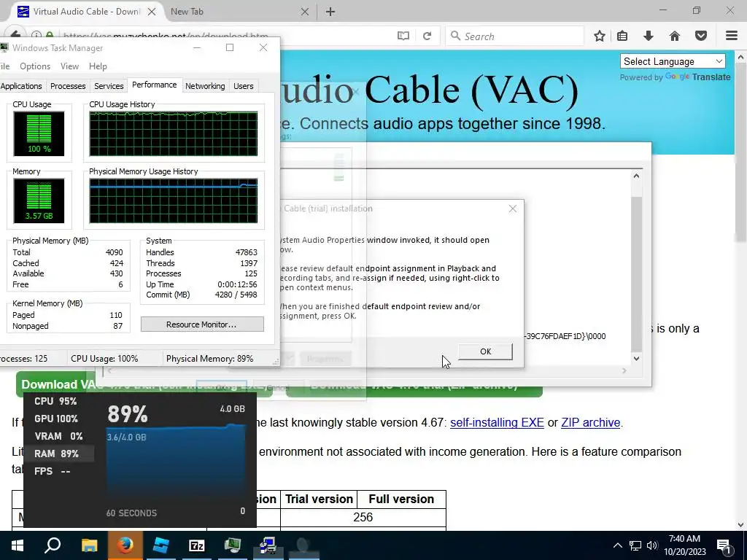Image resolution: width=747 pixels, height=560 pixels.
Task: Open the notification center icon
Action: [724, 545]
